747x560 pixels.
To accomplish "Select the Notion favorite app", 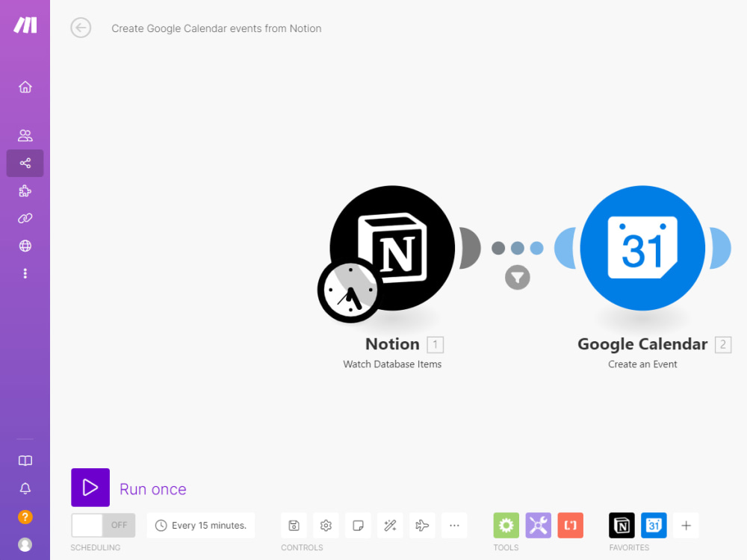I will tap(622, 525).
